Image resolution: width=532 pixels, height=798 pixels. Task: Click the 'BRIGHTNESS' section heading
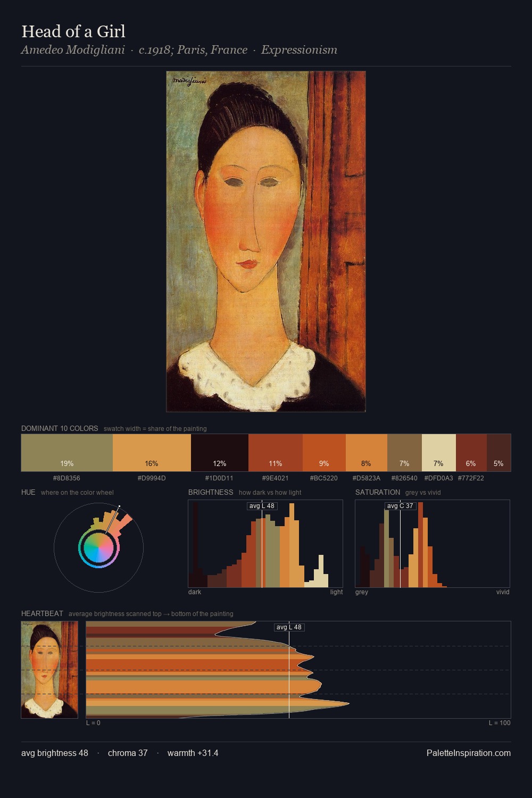[x=211, y=492]
